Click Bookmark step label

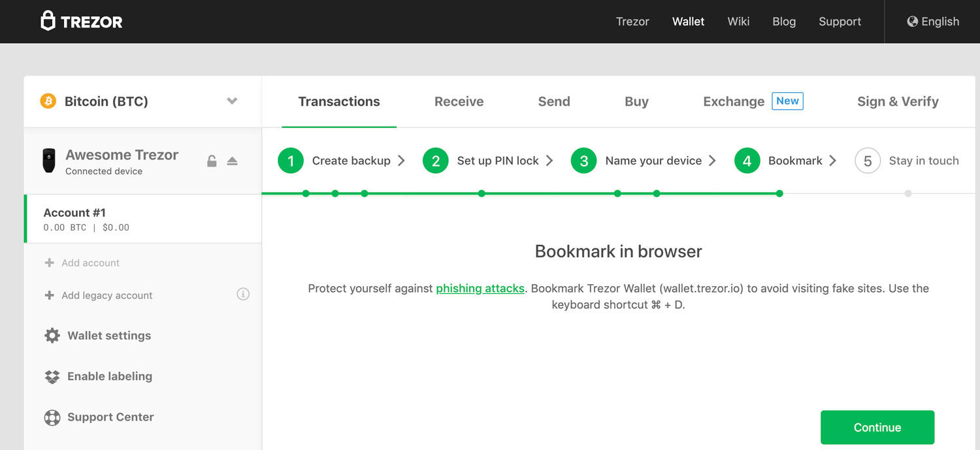coord(795,161)
